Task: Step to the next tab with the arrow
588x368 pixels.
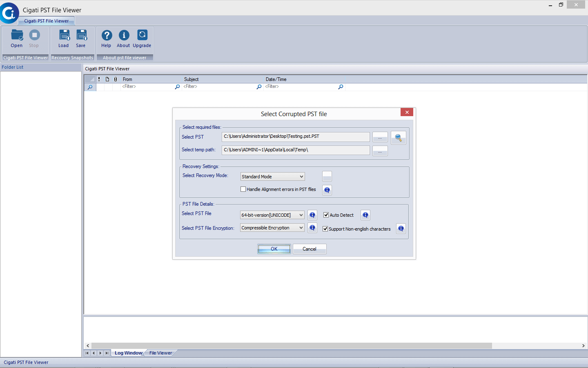Action: (x=100, y=353)
